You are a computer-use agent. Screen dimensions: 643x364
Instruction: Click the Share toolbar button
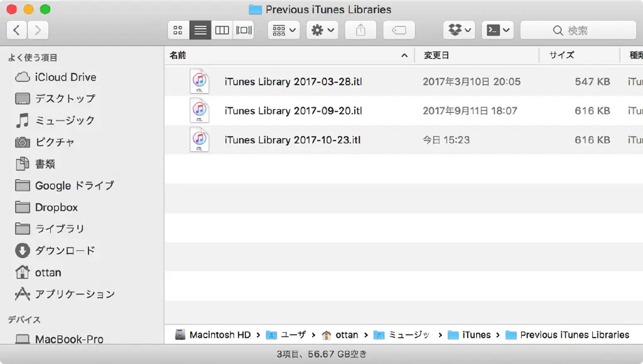click(360, 30)
